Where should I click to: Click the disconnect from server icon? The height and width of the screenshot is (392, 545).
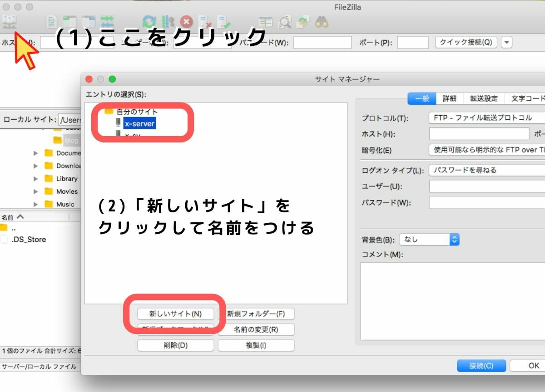[205, 21]
